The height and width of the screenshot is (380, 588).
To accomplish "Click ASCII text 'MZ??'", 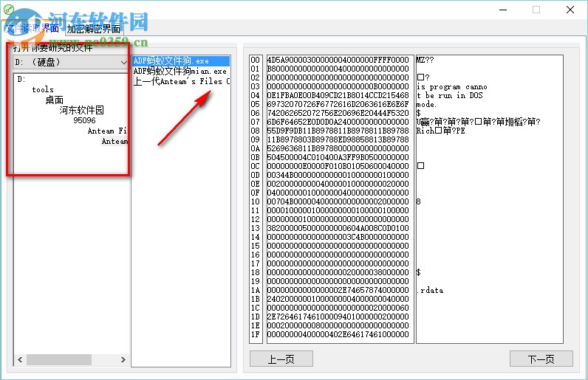I will pos(425,60).
